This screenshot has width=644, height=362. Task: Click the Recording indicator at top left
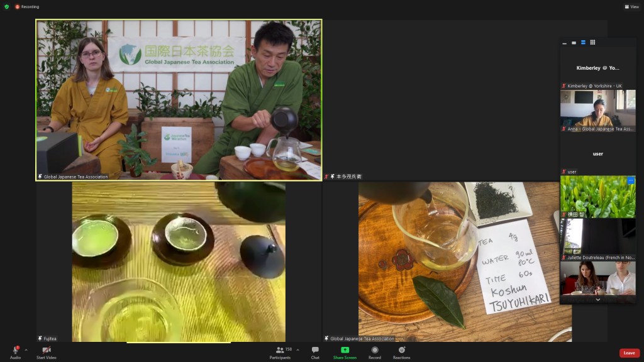26,7
